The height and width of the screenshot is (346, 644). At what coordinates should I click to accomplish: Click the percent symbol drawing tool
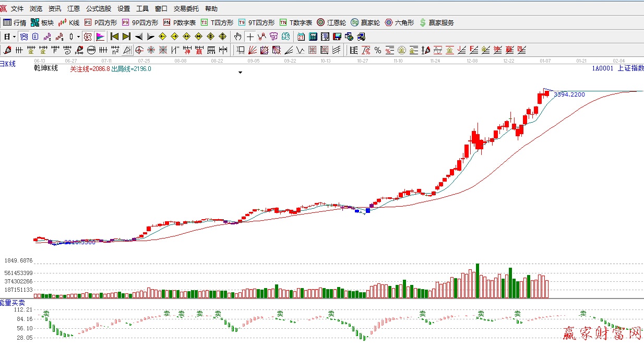pos(378,50)
